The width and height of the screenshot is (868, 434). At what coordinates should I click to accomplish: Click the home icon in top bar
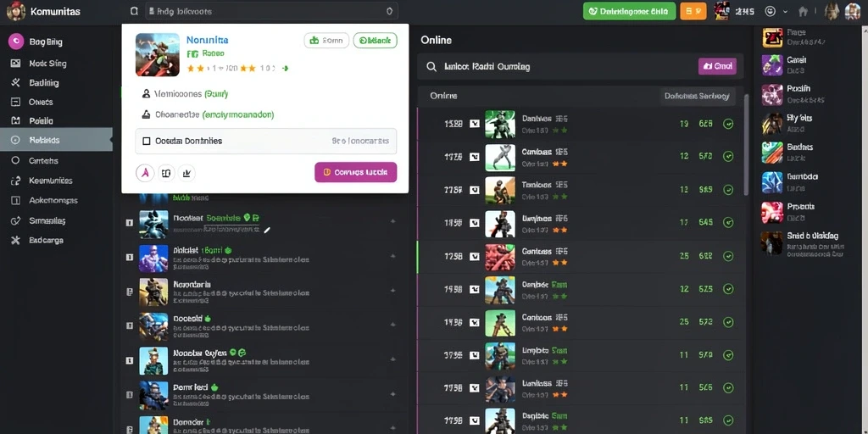coord(804,11)
